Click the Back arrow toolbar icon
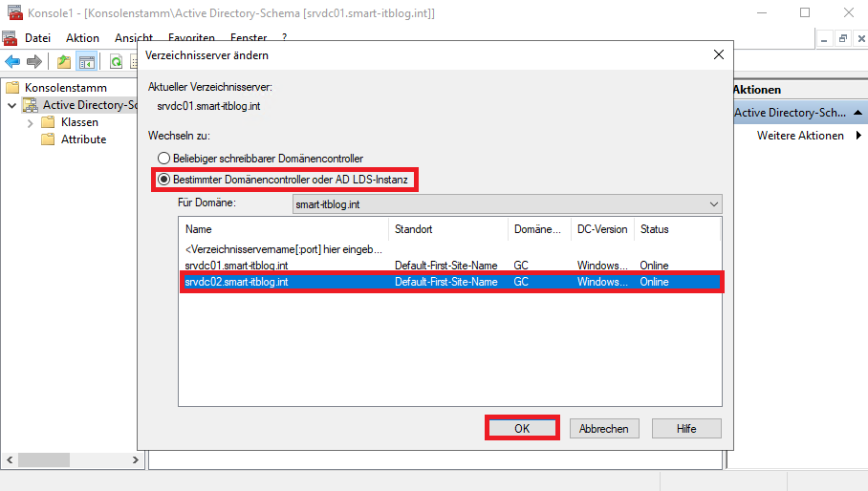Viewport: 868px width, 491px height. pyautogui.click(x=12, y=61)
